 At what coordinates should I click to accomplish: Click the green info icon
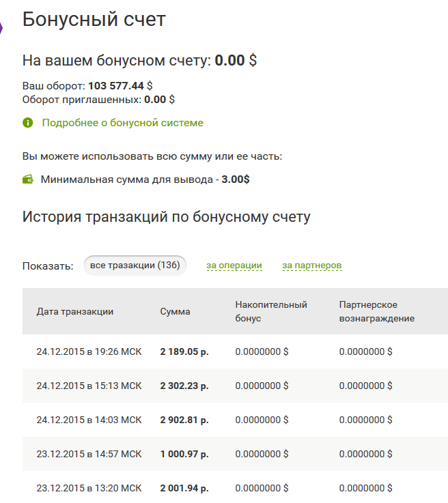28,123
